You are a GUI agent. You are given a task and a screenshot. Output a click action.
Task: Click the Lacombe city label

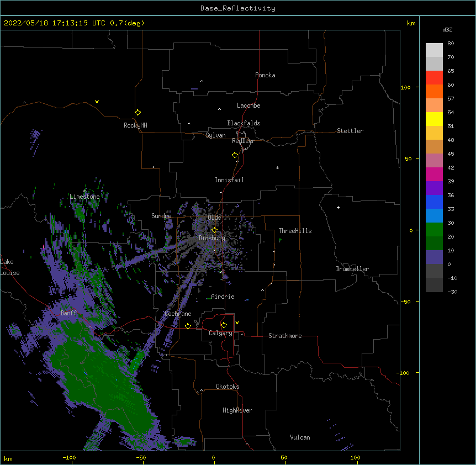pyautogui.click(x=248, y=105)
